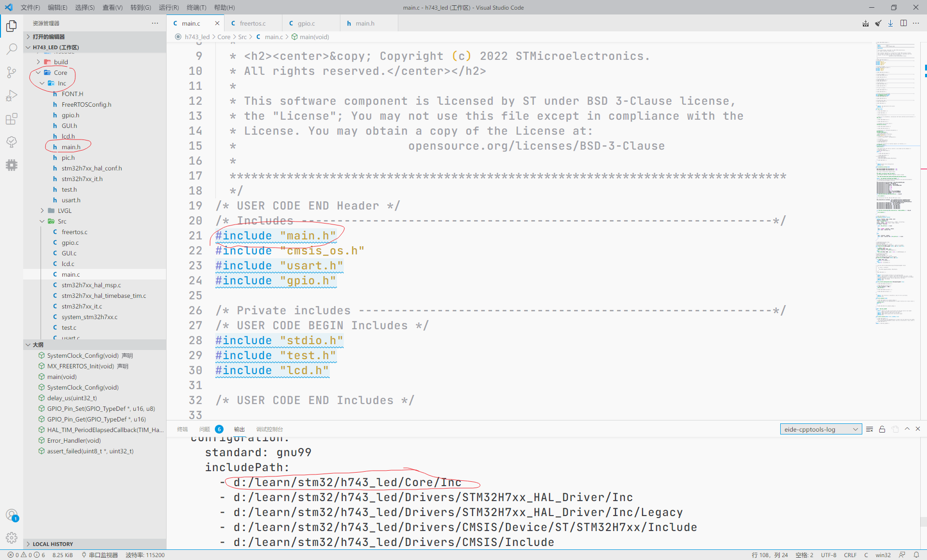Toggle panel lock in terminal toolbar
This screenshot has height=560, width=927.
coord(882,429)
